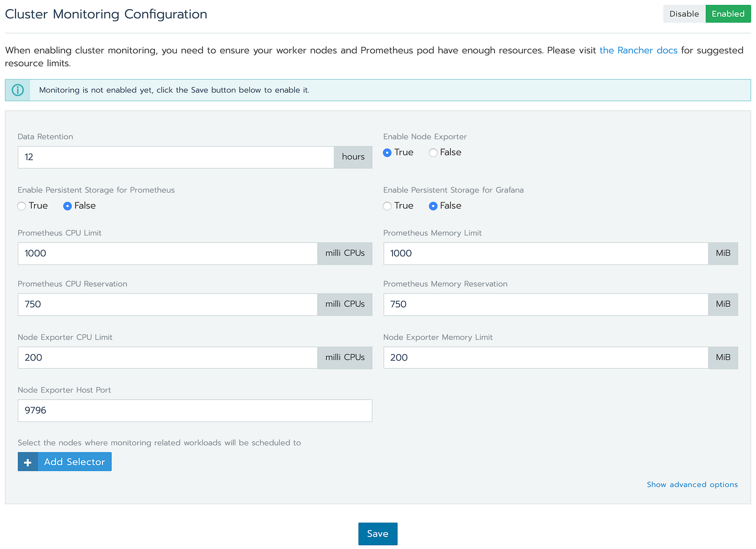Screen dimensions: 756x549
Task: Click the Enabled button
Action: point(728,13)
